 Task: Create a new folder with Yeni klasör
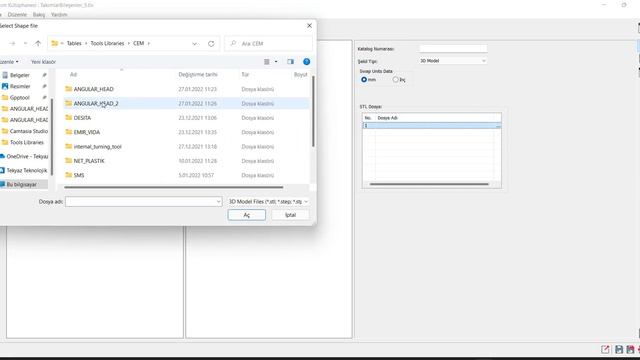tap(43, 62)
